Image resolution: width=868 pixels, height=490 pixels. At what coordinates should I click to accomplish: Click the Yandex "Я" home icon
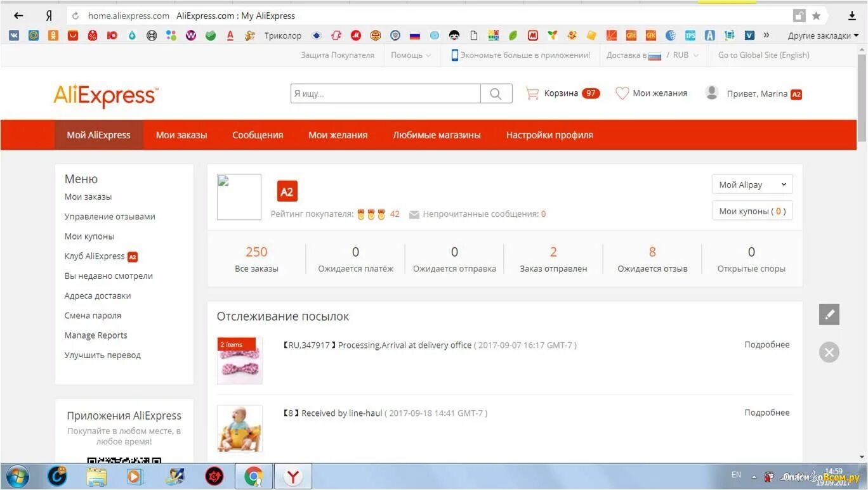pos(49,16)
